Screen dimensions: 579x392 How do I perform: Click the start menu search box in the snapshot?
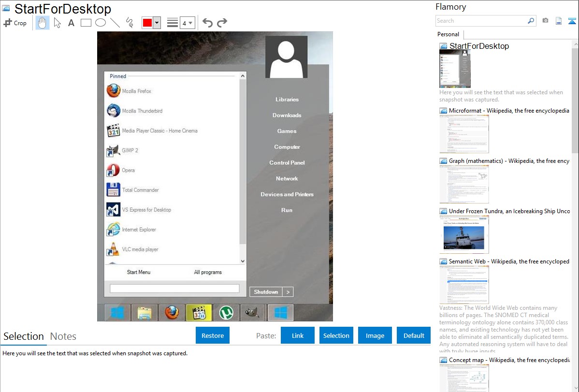click(x=174, y=289)
